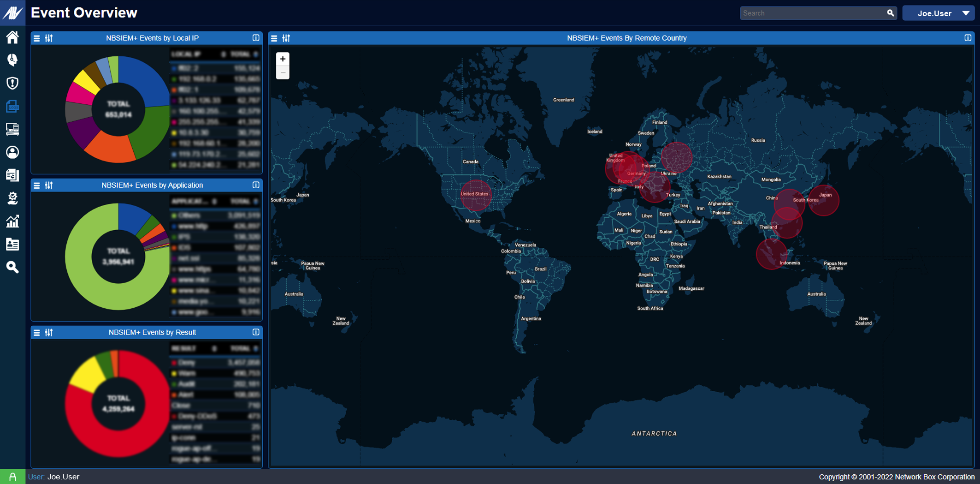This screenshot has height=484, width=980.
Task: Open filter sliders of Events by Result
Action: [x=49, y=333]
